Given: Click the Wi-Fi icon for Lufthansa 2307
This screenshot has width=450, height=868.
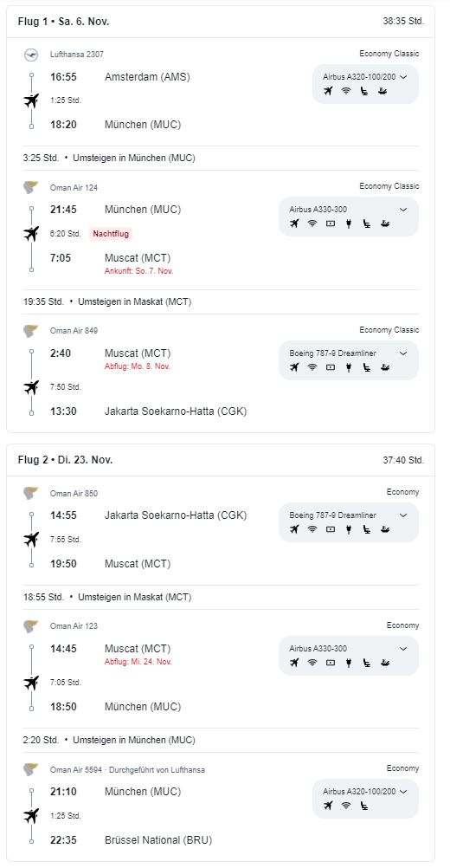Looking at the screenshot, I should coord(346,91).
